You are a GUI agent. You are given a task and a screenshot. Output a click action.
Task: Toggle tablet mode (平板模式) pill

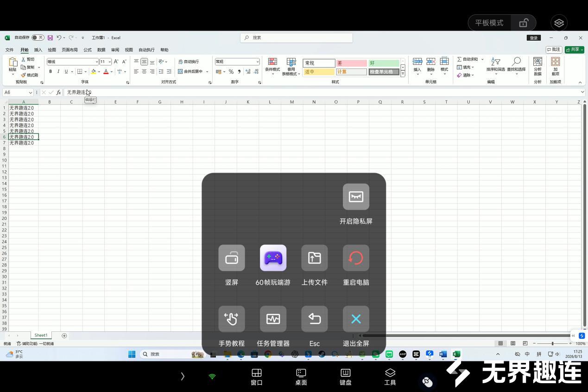(x=489, y=23)
